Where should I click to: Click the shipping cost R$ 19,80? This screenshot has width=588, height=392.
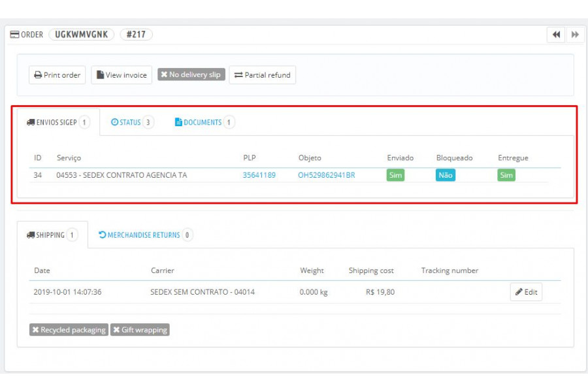(380, 292)
